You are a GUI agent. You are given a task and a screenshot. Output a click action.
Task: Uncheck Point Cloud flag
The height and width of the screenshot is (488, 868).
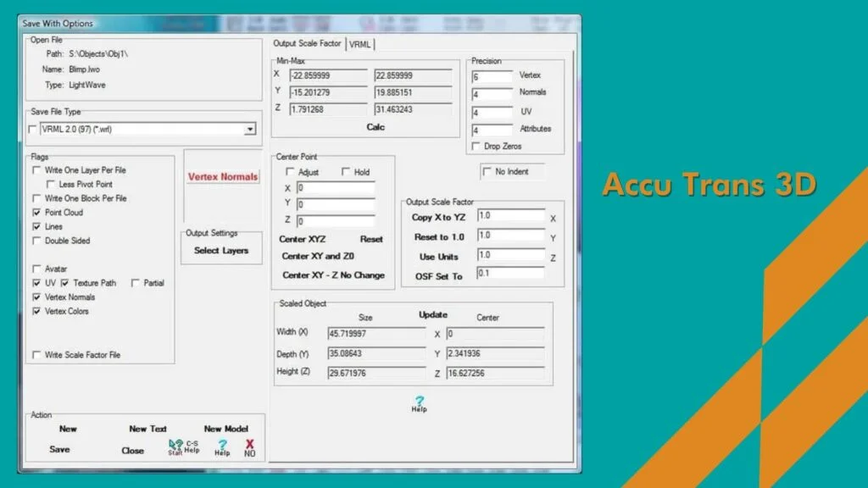(x=36, y=213)
